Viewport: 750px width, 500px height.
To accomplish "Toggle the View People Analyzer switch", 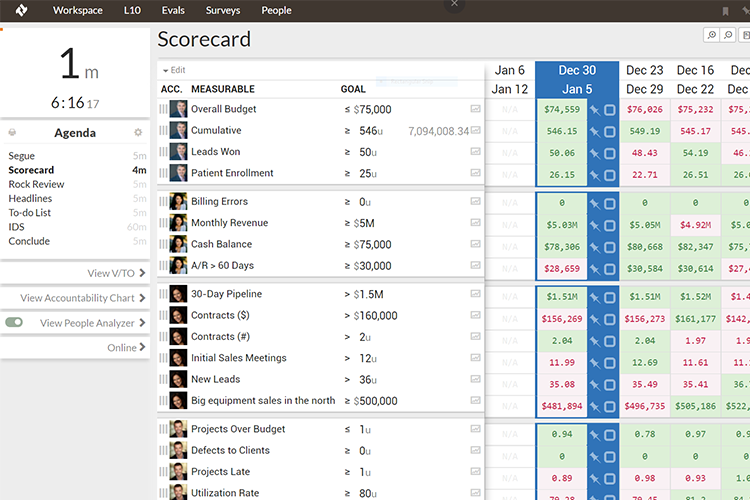I will click(14, 322).
